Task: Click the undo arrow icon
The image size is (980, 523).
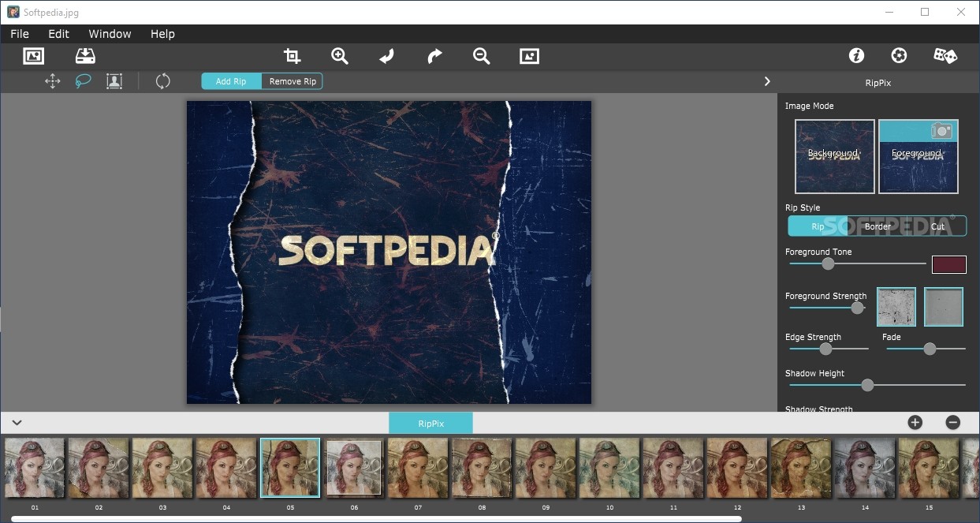Action: click(x=386, y=56)
